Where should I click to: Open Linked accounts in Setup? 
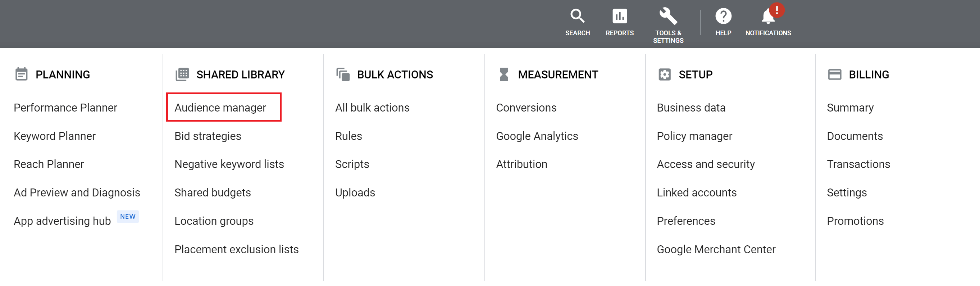coord(697,192)
